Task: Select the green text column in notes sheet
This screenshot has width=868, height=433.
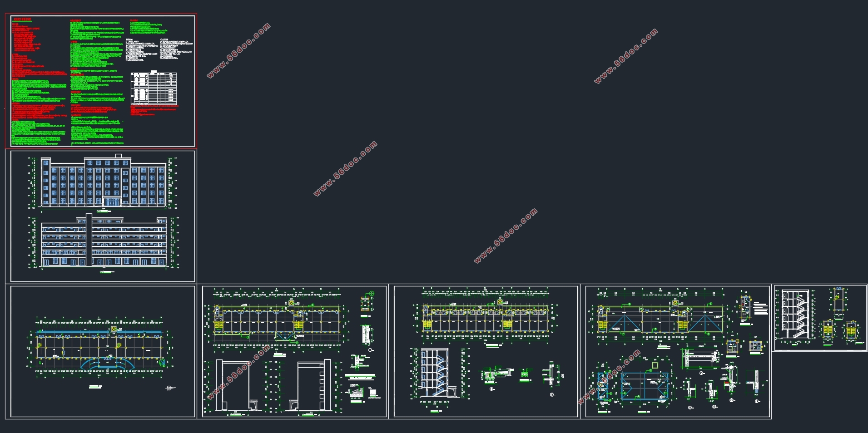Action: (97, 83)
